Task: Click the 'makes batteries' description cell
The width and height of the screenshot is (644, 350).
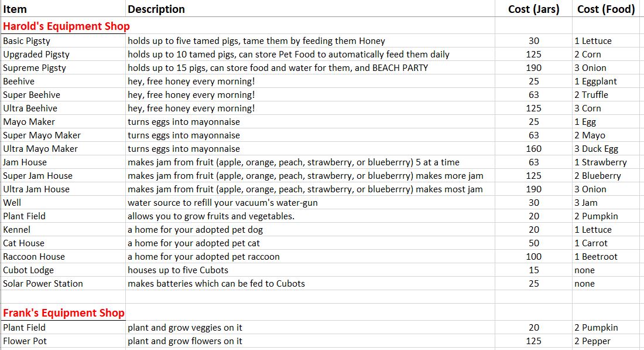Action: (216, 284)
